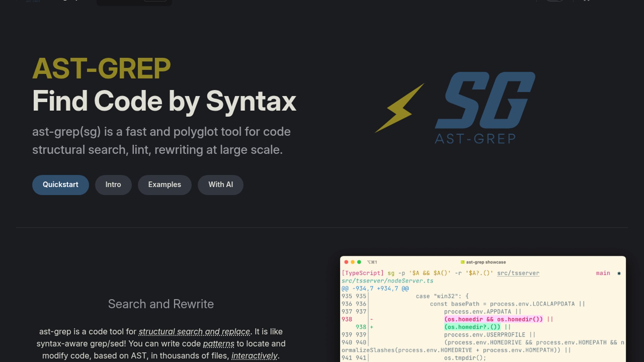Click the '[TypeScript]' prompt label in the terminal
The height and width of the screenshot is (362, 644).
[x=363, y=273]
